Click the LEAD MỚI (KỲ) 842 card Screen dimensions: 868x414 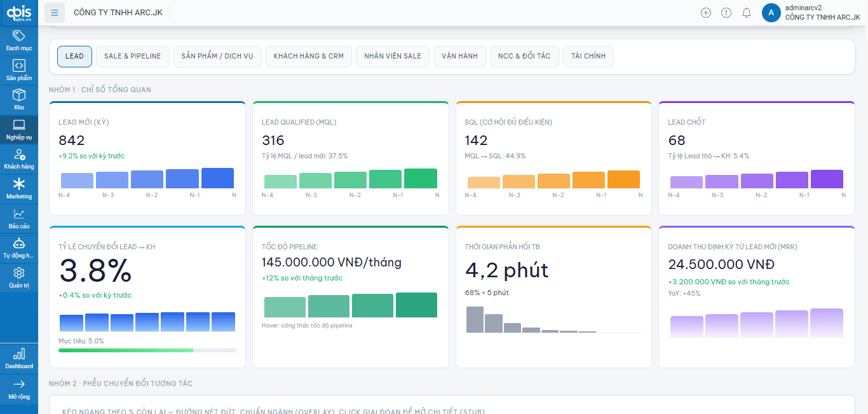[147, 158]
